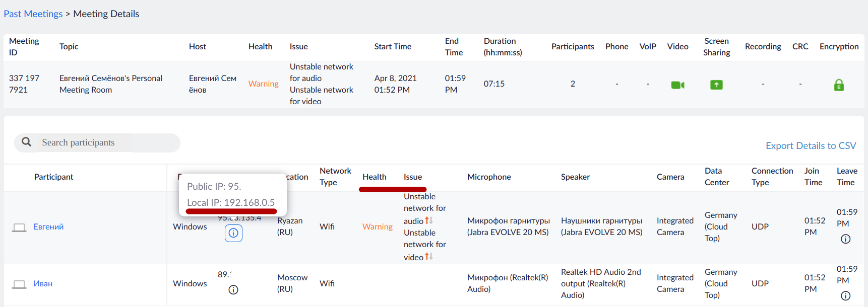868x307 pixels.
Task: Click the green encryption lock icon
Action: tap(839, 85)
